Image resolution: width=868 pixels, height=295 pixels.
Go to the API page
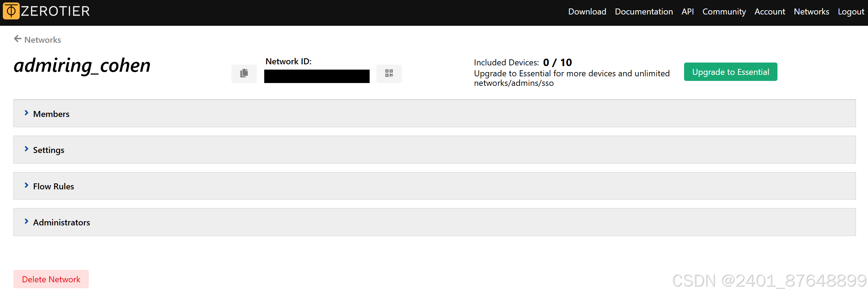[x=688, y=12]
